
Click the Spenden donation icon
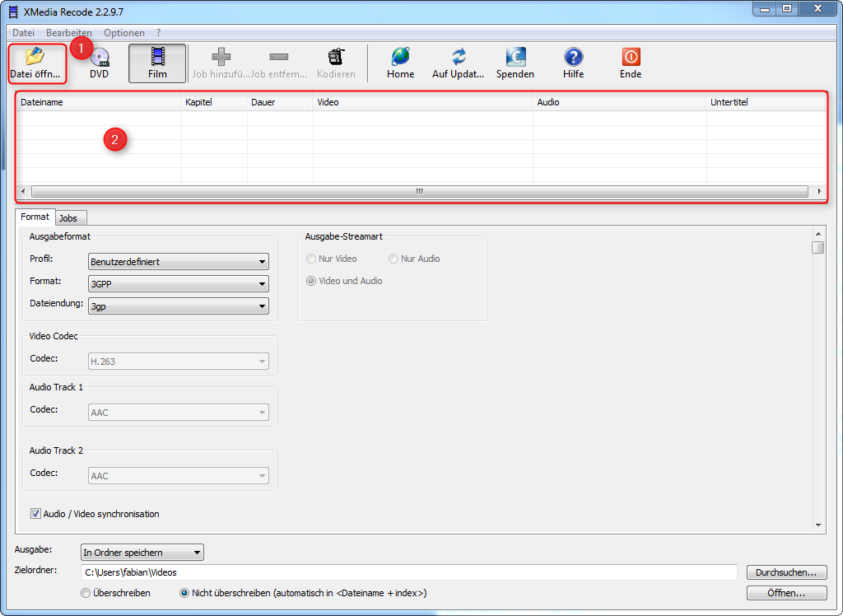(x=515, y=57)
